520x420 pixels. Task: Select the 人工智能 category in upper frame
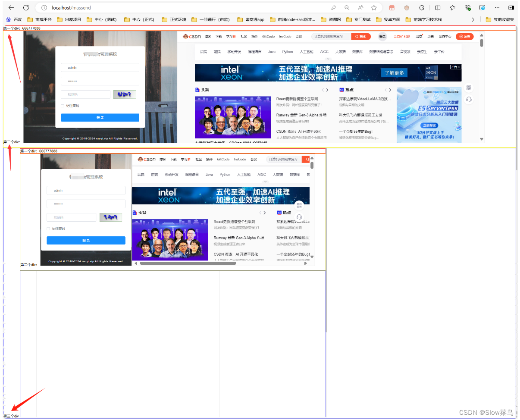(x=307, y=52)
